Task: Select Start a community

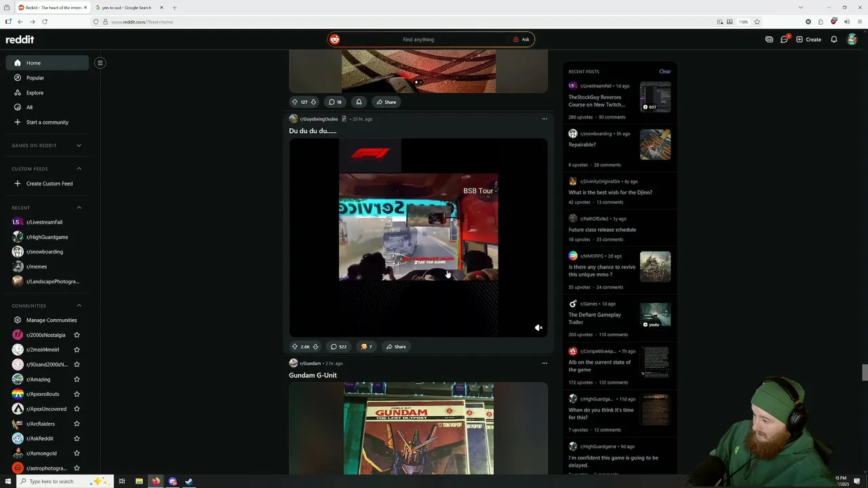Action: [47, 122]
